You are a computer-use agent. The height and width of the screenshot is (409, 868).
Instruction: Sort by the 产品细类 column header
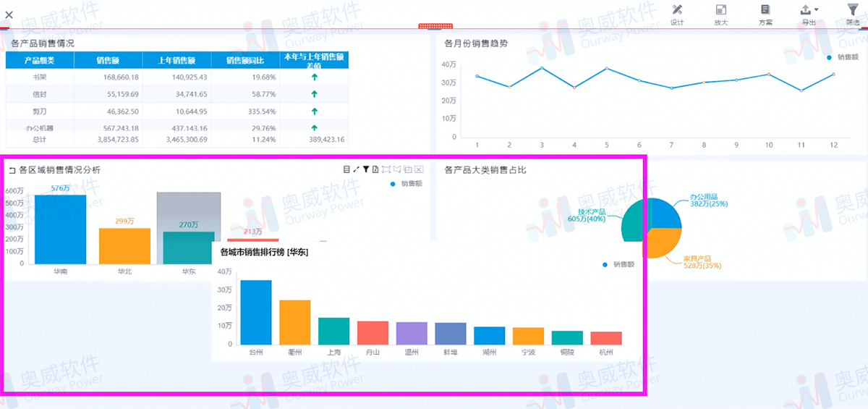click(x=40, y=60)
